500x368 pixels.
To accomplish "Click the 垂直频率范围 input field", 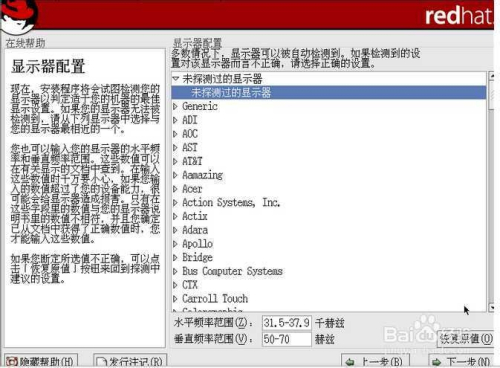I will pos(287,339).
